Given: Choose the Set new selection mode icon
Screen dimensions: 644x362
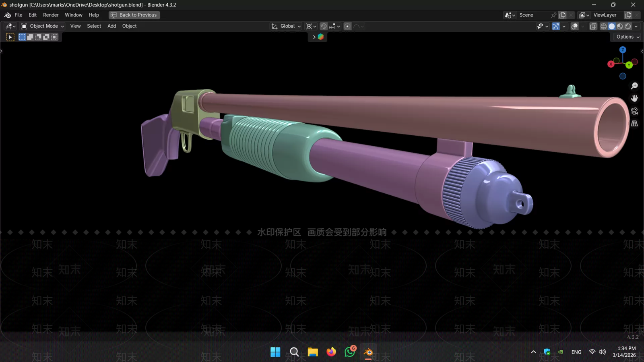Looking at the screenshot, I should click(22, 37).
